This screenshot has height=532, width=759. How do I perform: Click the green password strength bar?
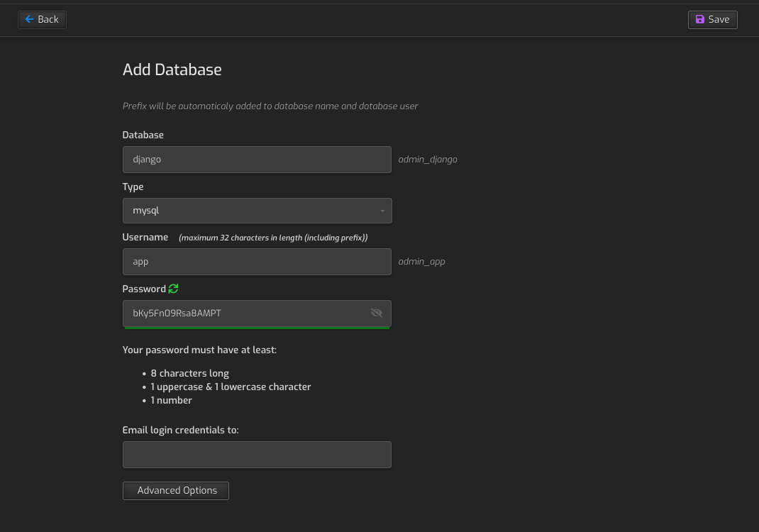257,328
